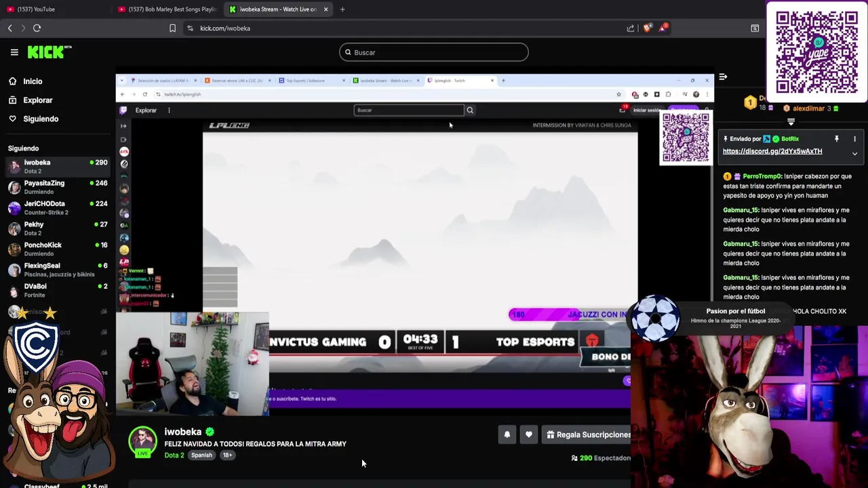The height and width of the screenshot is (488, 868).
Task: Click the Twitch logo in streamed window
Action: (x=123, y=110)
